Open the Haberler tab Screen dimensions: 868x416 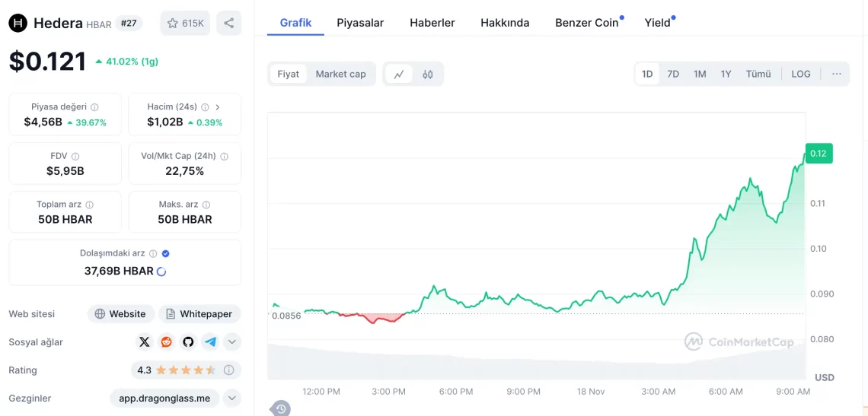(432, 23)
